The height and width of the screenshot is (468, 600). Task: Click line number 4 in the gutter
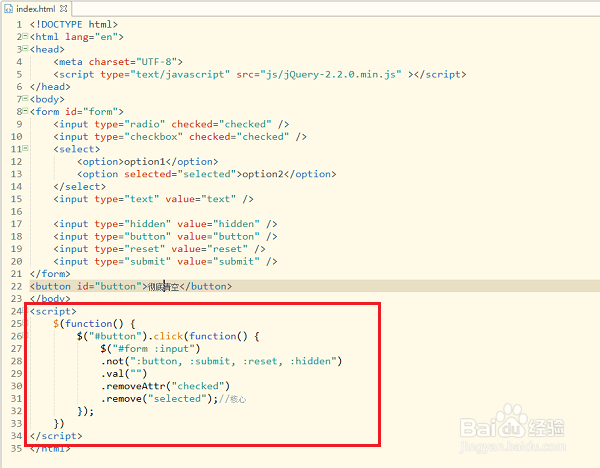coord(19,62)
